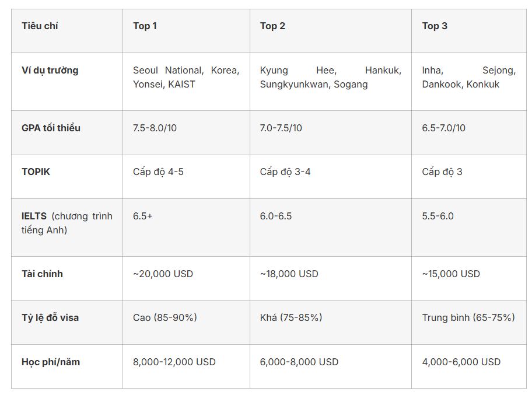Select the "Tài chính" row label
This screenshot has height=395, width=532.
pyautogui.click(x=42, y=274)
